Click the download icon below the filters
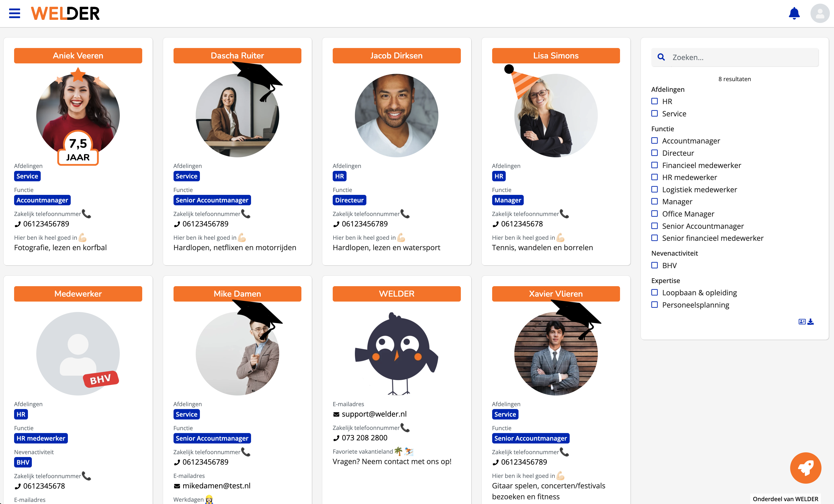The width and height of the screenshot is (834, 504). pos(810,322)
